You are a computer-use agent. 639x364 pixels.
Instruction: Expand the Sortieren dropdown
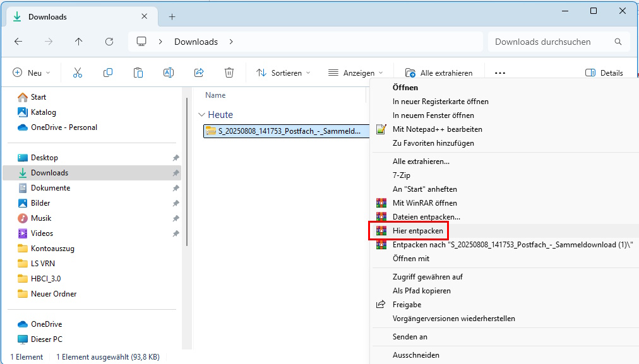coord(284,73)
